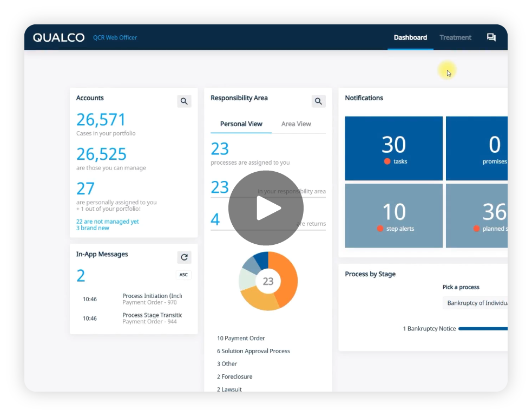Open the Pick a process dropdown
The width and height of the screenshot is (532, 416).
pos(475,303)
